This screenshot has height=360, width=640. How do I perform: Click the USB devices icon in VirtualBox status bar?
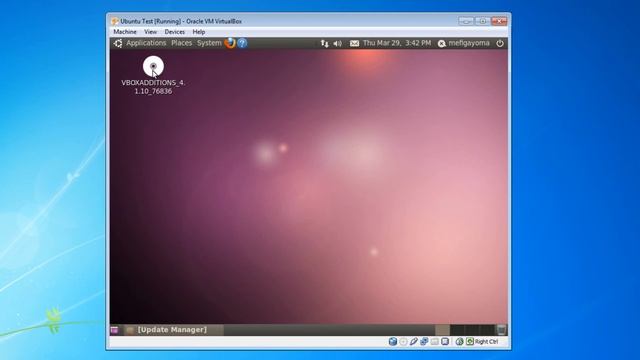click(x=414, y=341)
